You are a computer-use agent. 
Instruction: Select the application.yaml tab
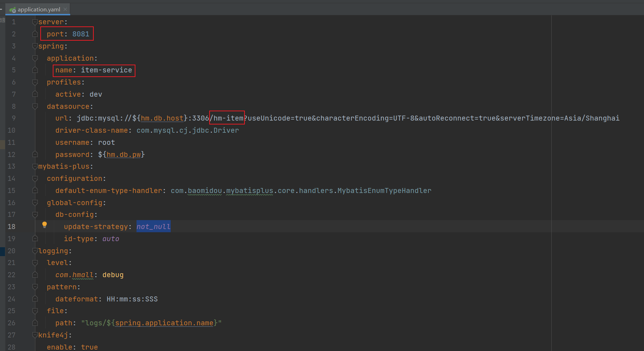[x=38, y=9]
